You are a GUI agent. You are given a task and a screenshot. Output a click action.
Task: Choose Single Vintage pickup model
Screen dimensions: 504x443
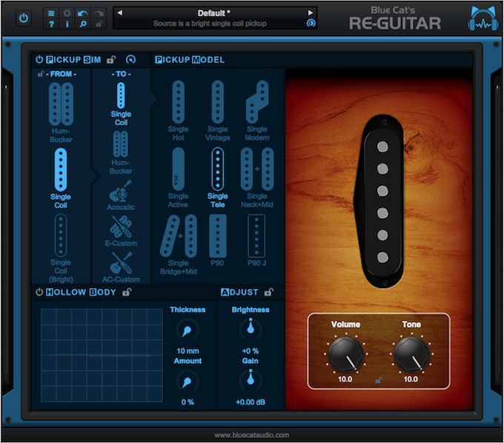tap(218, 110)
